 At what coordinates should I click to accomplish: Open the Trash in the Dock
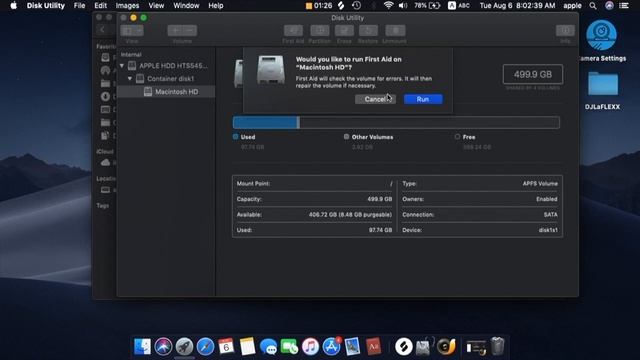pos(497,347)
